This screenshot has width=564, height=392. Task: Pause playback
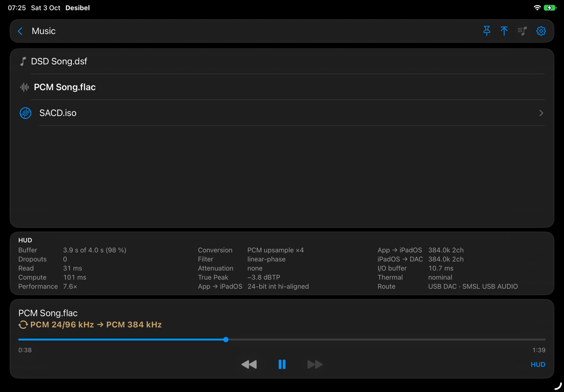(282, 364)
